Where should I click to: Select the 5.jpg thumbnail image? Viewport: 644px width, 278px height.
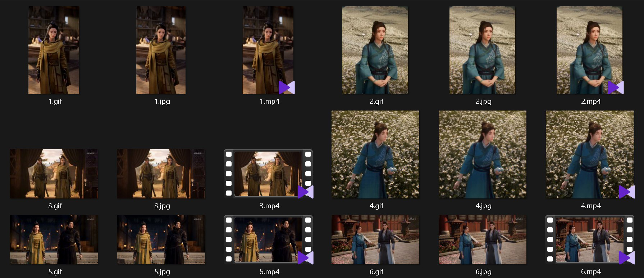point(161,239)
